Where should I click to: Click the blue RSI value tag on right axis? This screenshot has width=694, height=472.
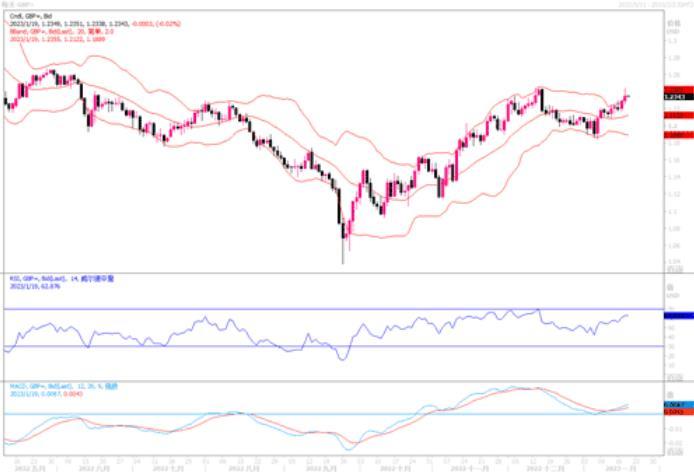676,316
